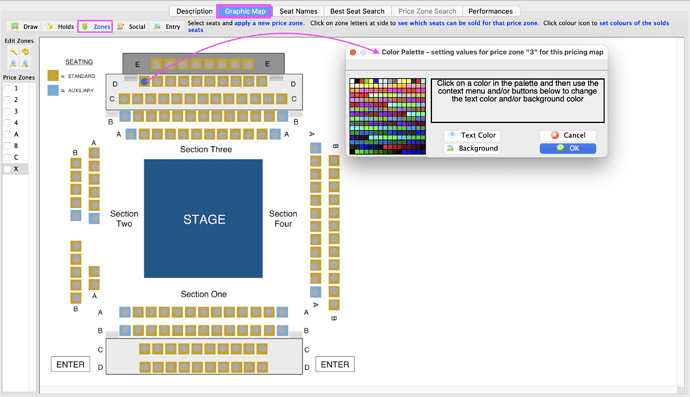Open the Performances tab
Image resolution: width=690 pixels, height=397 pixels.
click(x=490, y=11)
